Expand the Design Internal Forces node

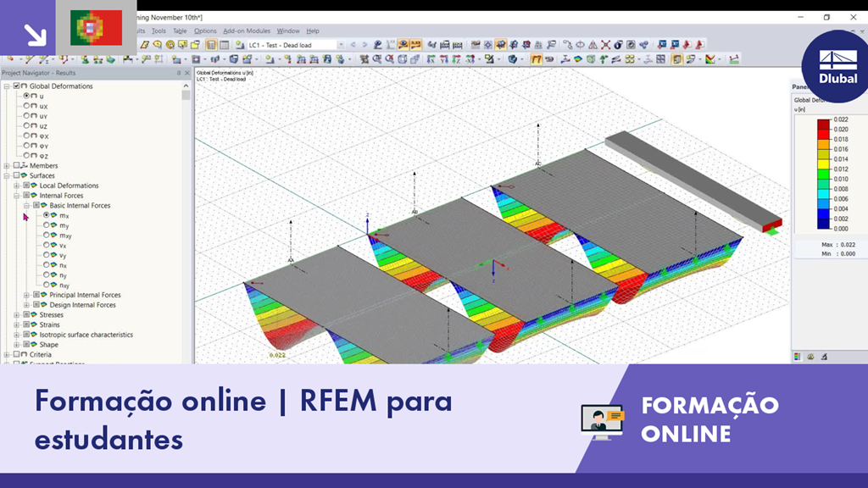[x=26, y=305]
